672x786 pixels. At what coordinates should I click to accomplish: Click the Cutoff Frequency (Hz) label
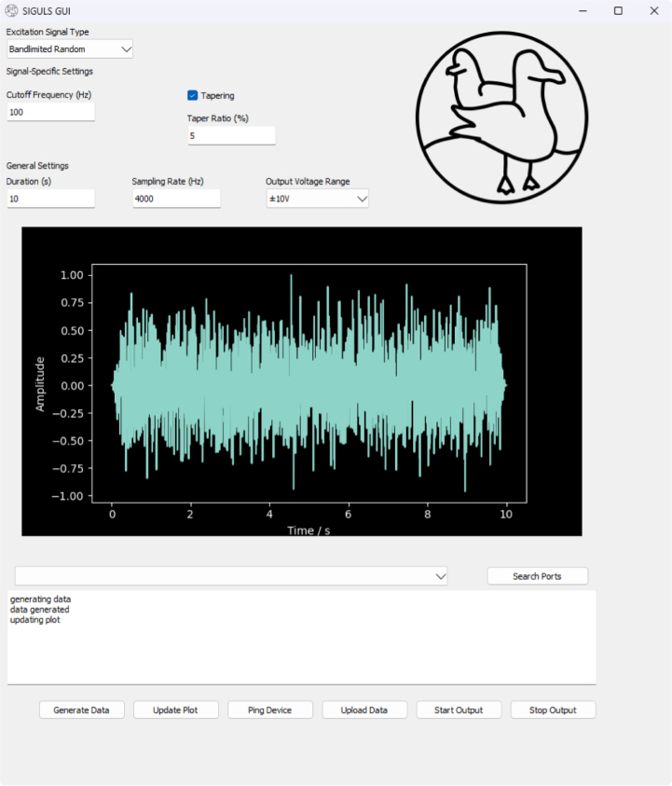(x=48, y=95)
